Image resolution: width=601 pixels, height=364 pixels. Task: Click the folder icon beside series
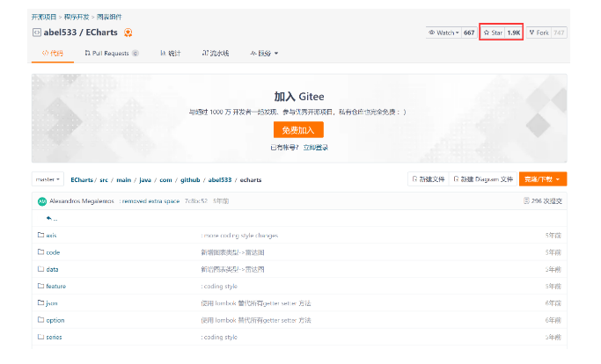pos(40,337)
